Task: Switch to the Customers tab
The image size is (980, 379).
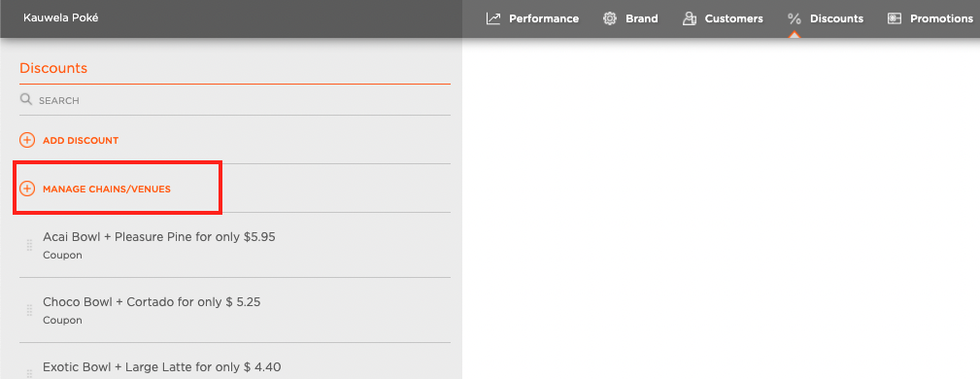Action: click(723, 18)
